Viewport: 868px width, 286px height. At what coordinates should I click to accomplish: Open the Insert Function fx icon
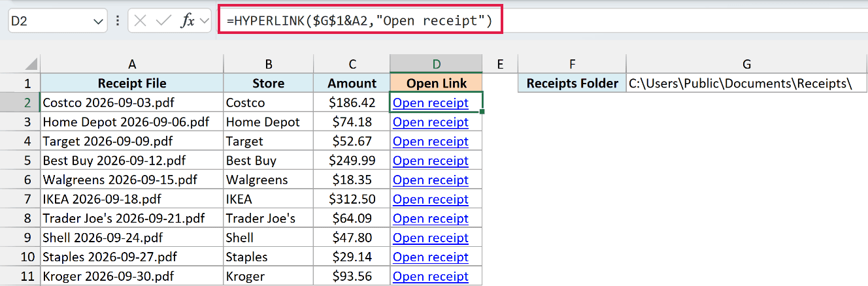pyautogui.click(x=188, y=21)
